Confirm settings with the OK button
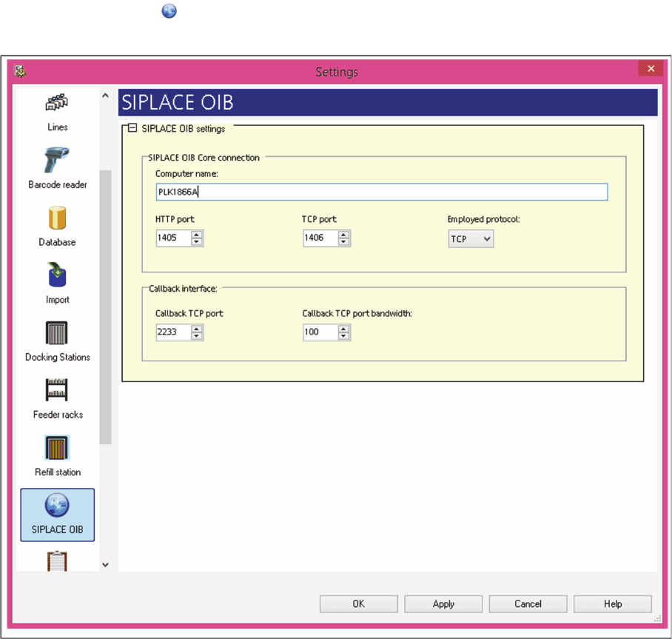Image resolution: width=672 pixels, height=639 pixels. pos(359,604)
